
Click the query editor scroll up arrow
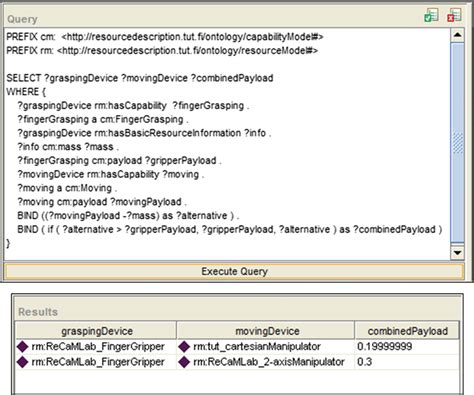point(457,35)
